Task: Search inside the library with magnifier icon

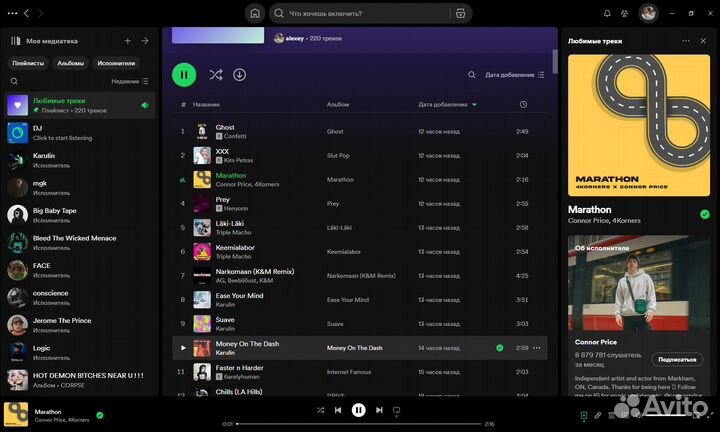Action: (x=14, y=81)
